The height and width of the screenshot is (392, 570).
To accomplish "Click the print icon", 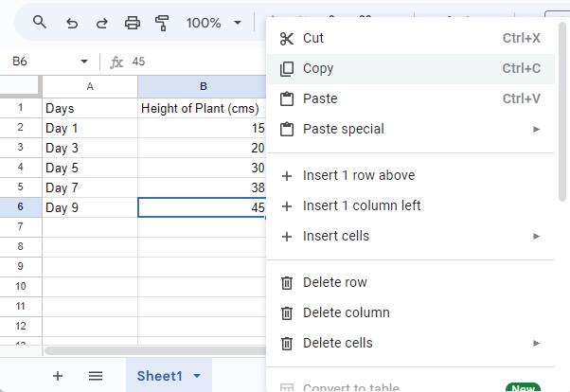I will 133,23.
